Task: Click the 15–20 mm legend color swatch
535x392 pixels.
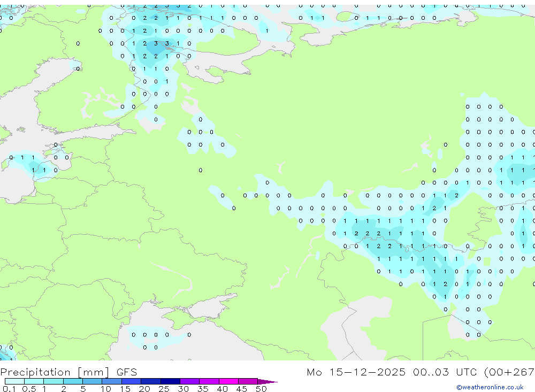Action: [x=132, y=381]
